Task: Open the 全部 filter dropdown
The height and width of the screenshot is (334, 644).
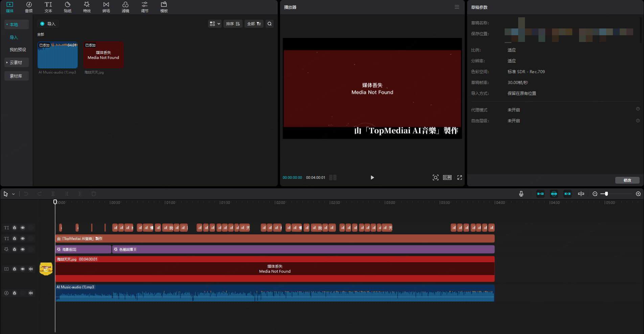Action: 254,24
